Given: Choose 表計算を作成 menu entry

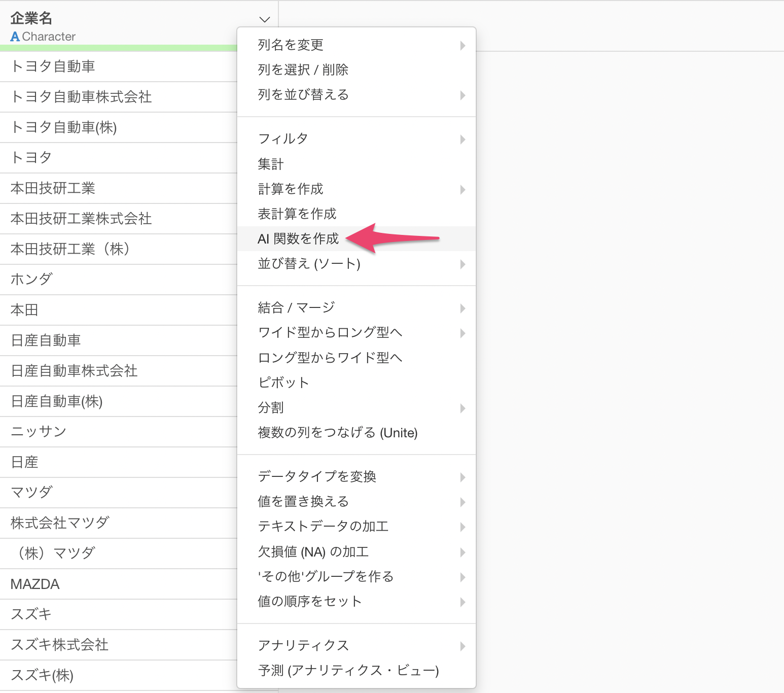Looking at the screenshot, I should tap(297, 214).
